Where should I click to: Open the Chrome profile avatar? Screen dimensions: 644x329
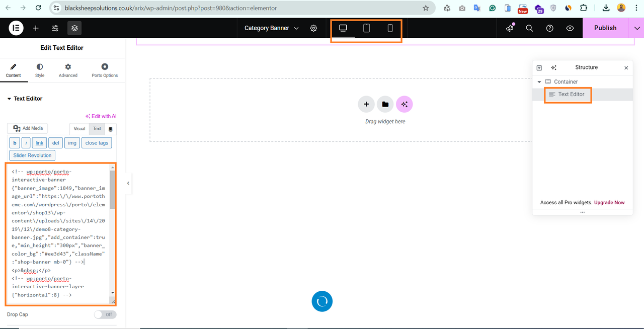point(621,8)
